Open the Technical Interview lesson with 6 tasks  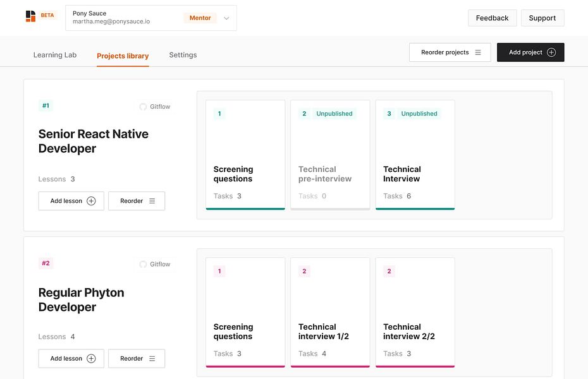(415, 155)
